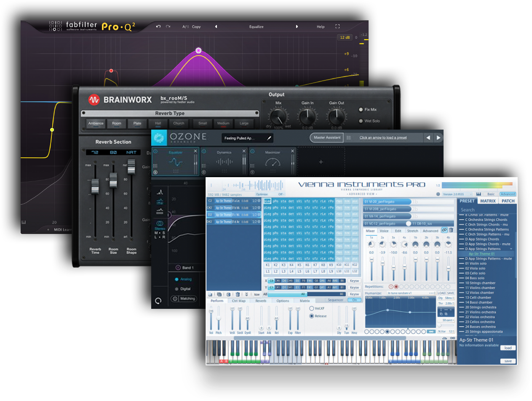Open the Ctrl Map tab

pyautogui.click(x=239, y=301)
